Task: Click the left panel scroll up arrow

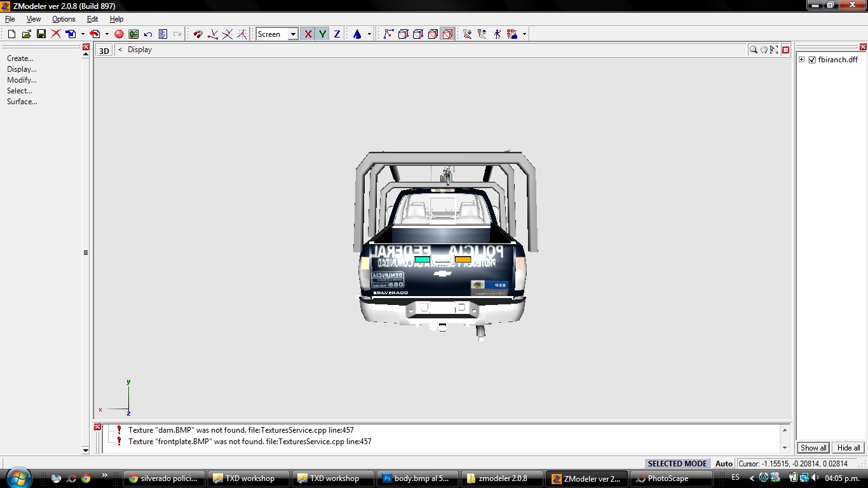Action: point(86,55)
